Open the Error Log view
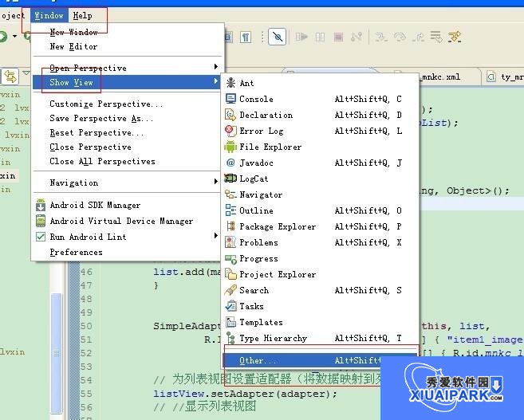 pos(320,131)
